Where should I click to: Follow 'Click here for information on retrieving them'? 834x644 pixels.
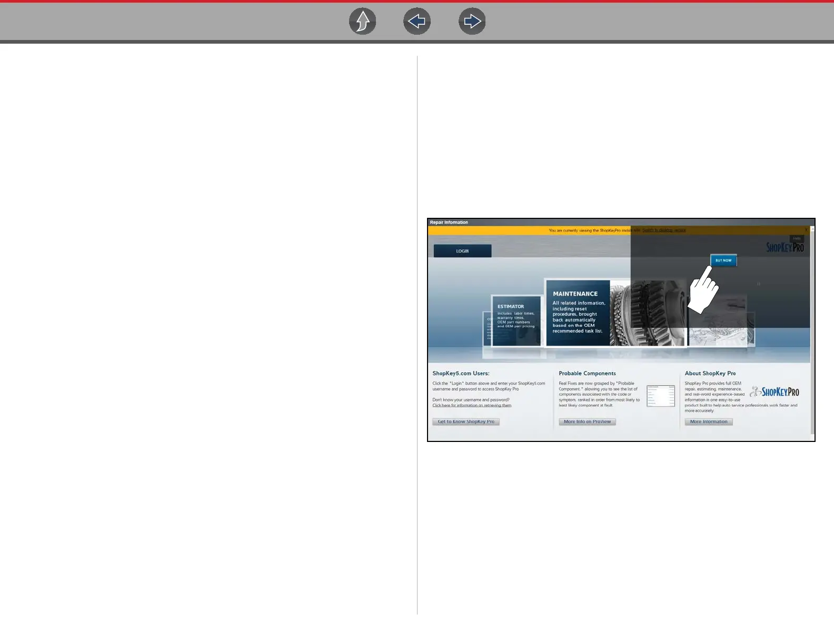click(x=472, y=405)
